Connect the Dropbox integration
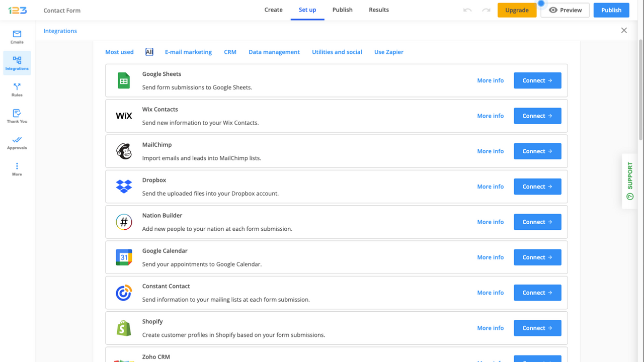Viewport: 644px width, 362px height. [537, 187]
